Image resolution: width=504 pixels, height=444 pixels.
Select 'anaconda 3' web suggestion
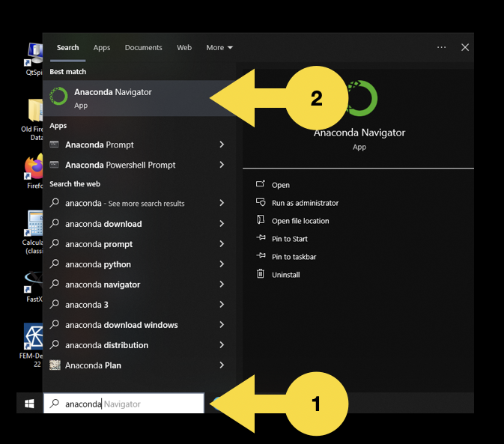139,304
